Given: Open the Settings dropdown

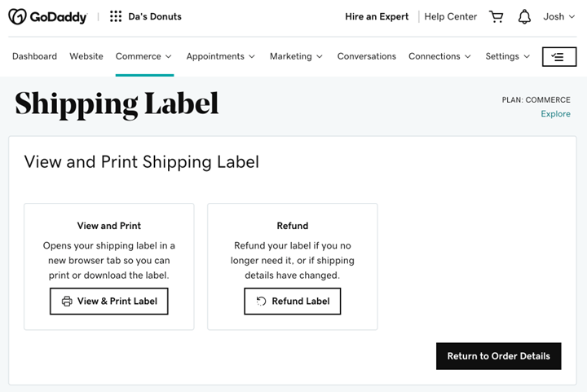Looking at the screenshot, I should pyautogui.click(x=507, y=56).
